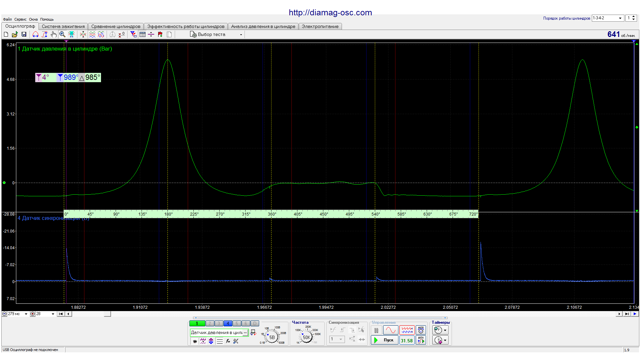Viewport: 644px width, 354px height.
Task: Toggle channel 2 button
Action: pos(210,323)
